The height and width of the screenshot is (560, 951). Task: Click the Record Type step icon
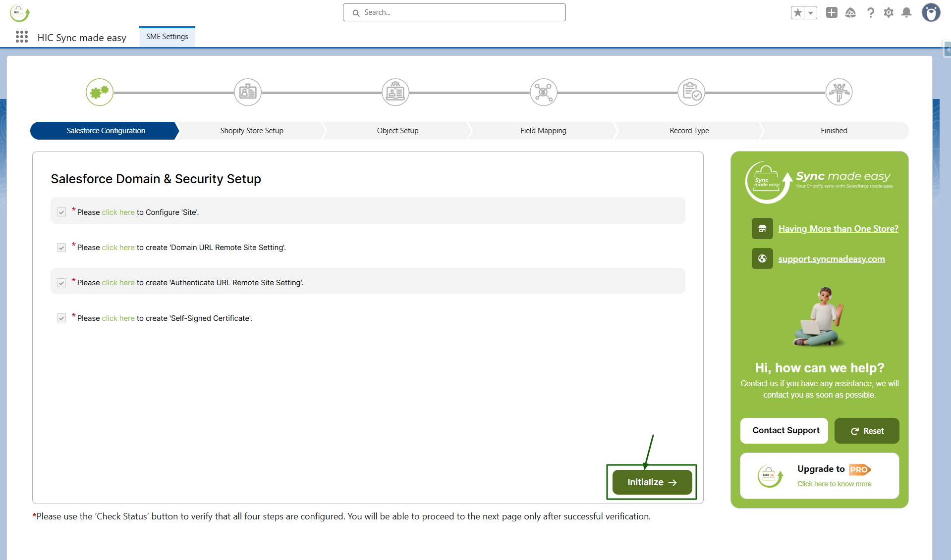(x=691, y=92)
